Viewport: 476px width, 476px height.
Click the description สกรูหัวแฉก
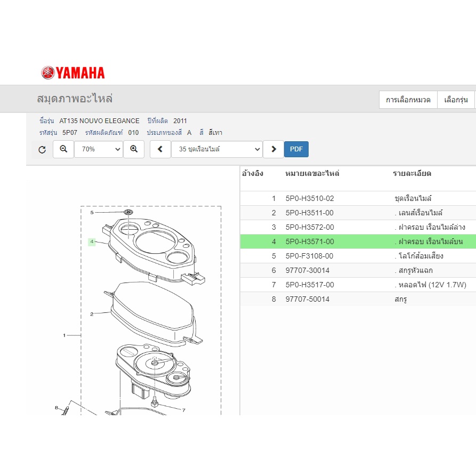tap(416, 270)
